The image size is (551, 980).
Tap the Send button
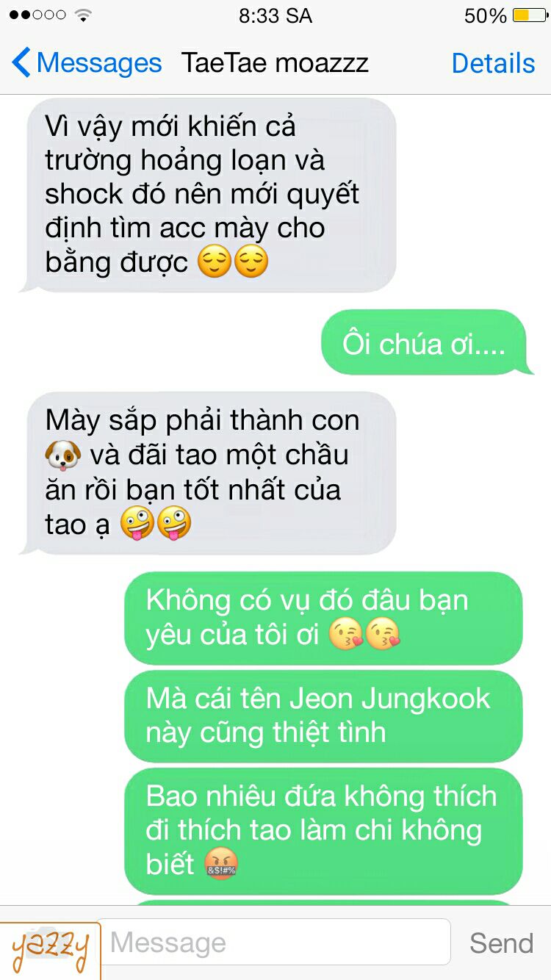(501, 943)
